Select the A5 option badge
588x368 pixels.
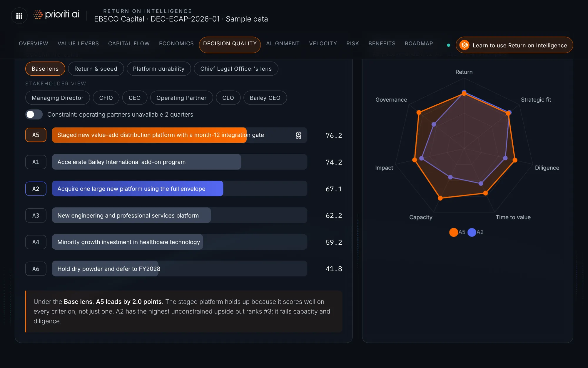(x=36, y=135)
